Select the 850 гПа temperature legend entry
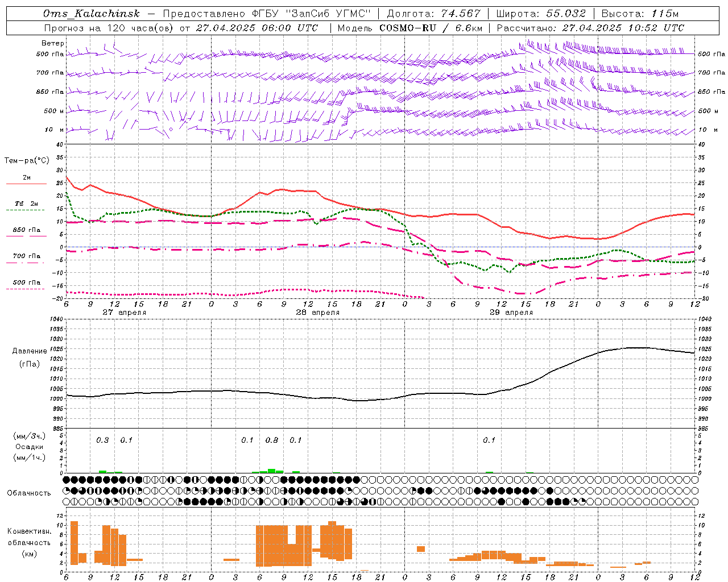This screenshot has height=582, width=728. point(26,230)
